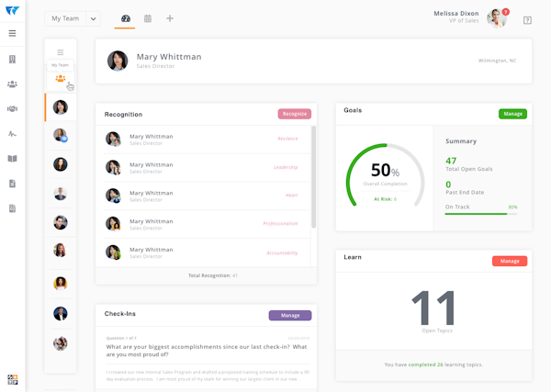Click the Total Recognition: 41 footer

(213, 275)
